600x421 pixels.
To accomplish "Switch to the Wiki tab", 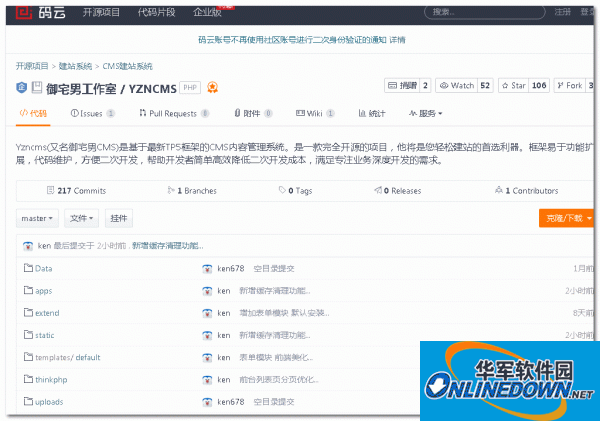I will [x=315, y=113].
